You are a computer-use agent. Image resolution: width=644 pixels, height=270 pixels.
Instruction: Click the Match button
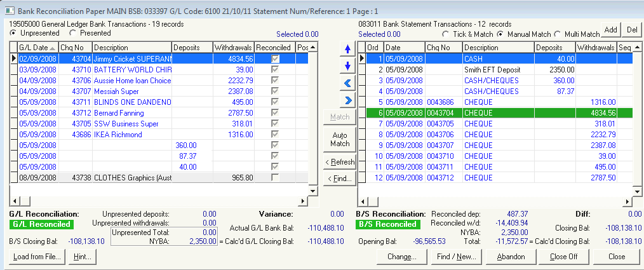click(340, 117)
